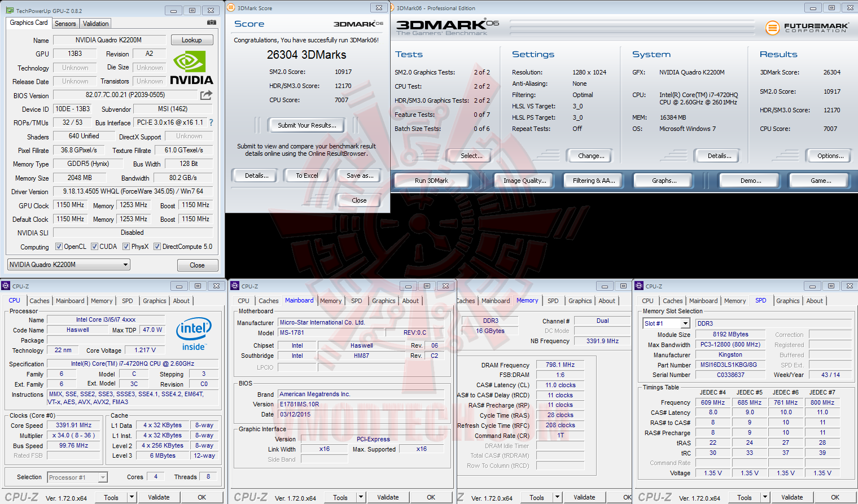Click Change under Settings in 3DMark06
Screen dimensions: 858x504
point(591,156)
